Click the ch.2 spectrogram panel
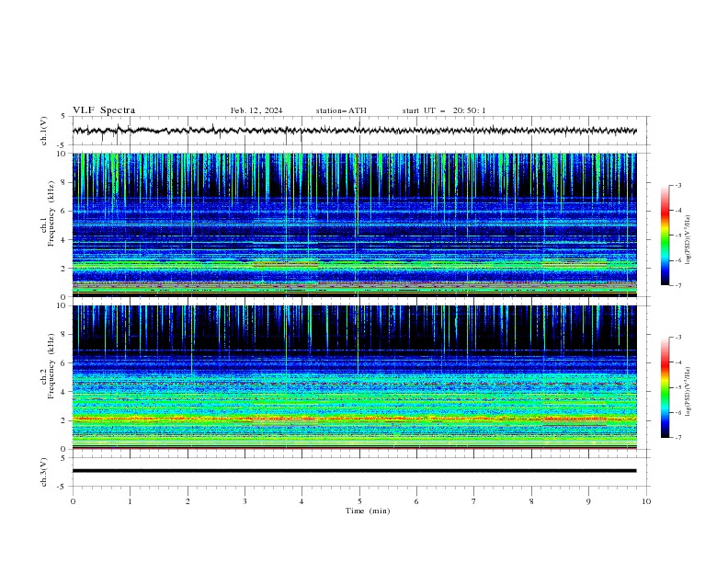The image size is (728, 563). point(354,377)
